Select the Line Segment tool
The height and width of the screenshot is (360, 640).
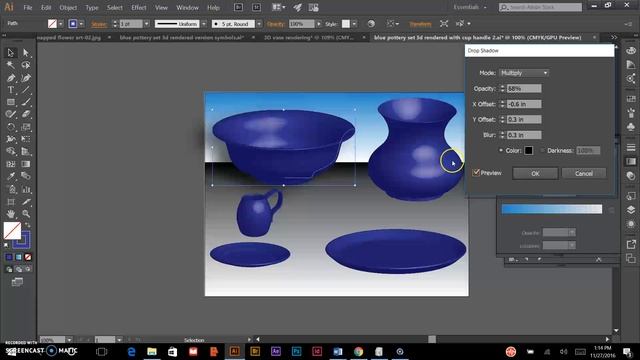point(26,90)
